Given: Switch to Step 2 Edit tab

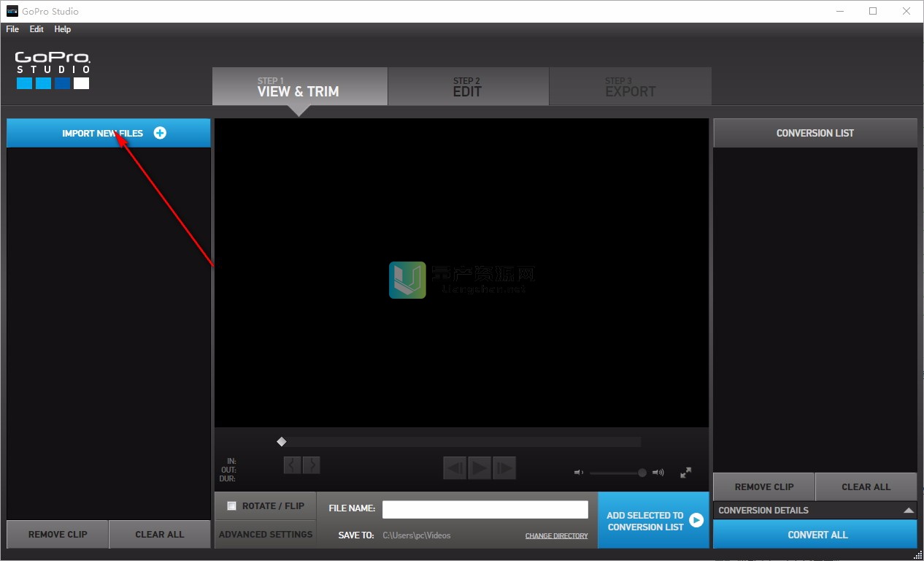Looking at the screenshot, I should tap(468, 86).
